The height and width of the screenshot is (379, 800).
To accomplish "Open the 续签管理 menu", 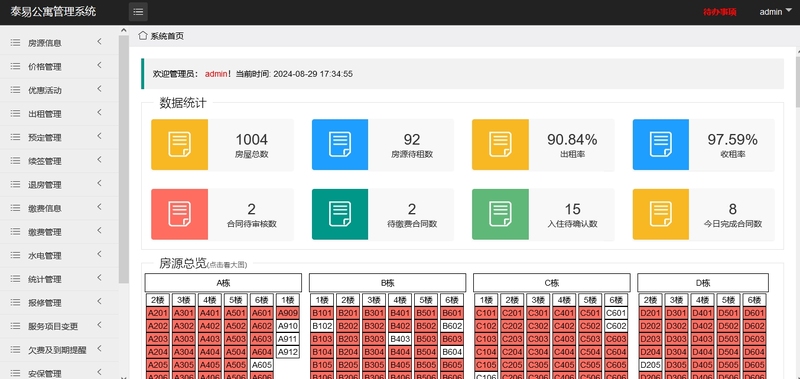I will (x=59, y=161).
